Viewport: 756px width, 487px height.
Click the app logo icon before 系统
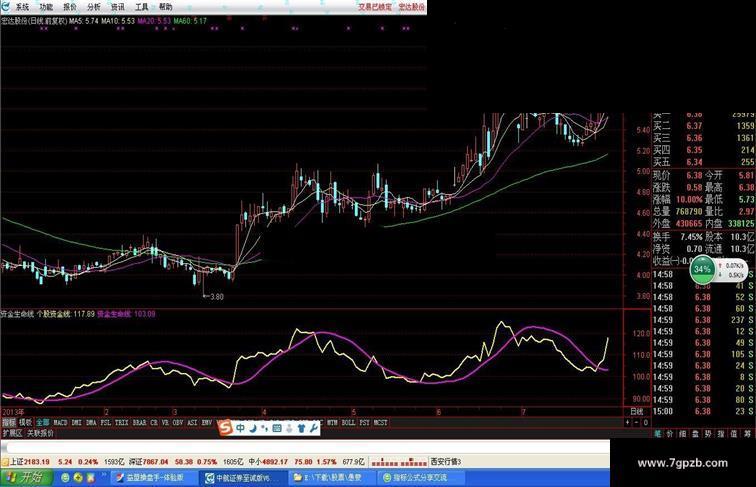[x=6, y=7]
